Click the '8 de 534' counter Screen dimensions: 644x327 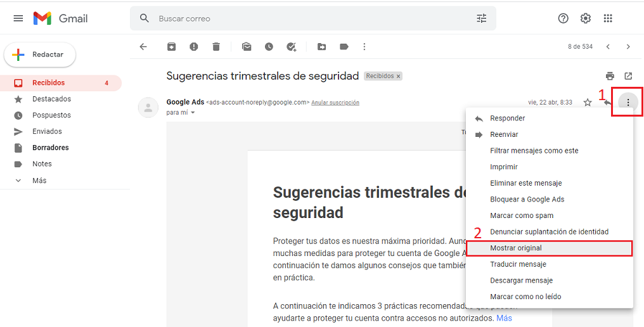coord(581,47)
